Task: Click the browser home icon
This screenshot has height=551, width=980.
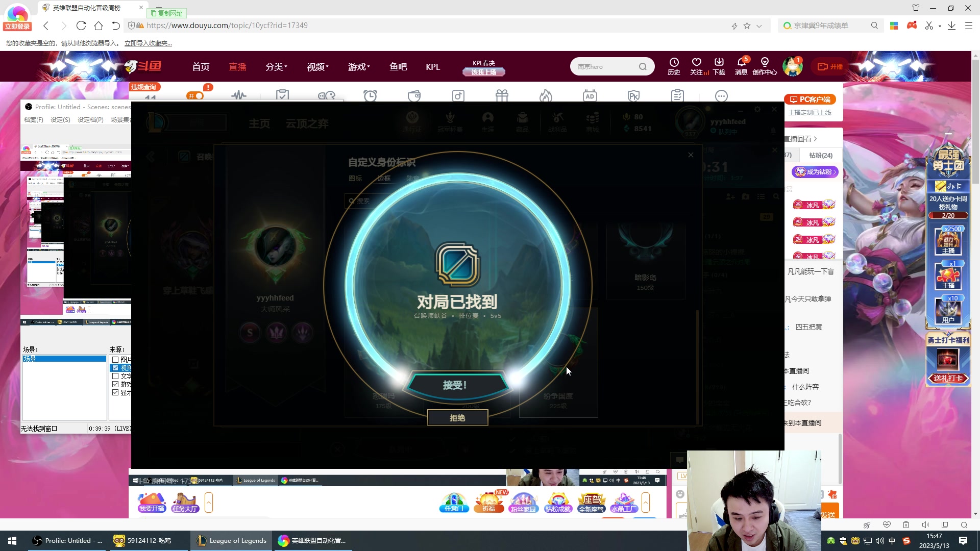Action: 99,26
